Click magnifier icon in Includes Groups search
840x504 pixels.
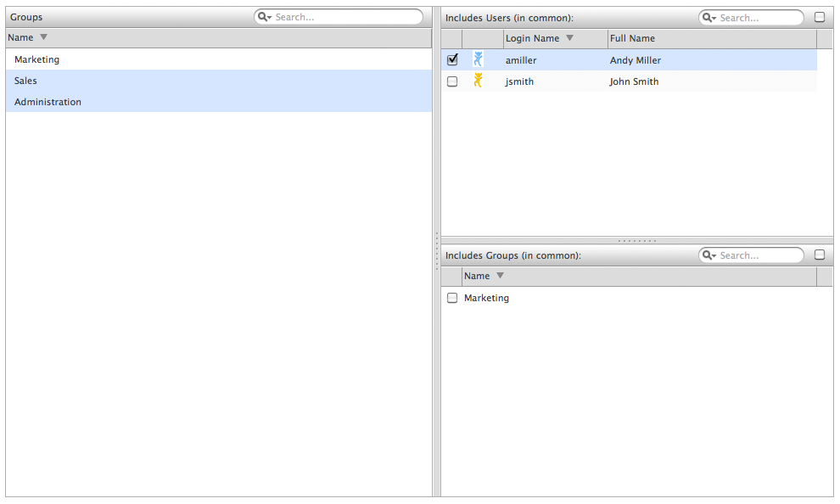(708, 255)
